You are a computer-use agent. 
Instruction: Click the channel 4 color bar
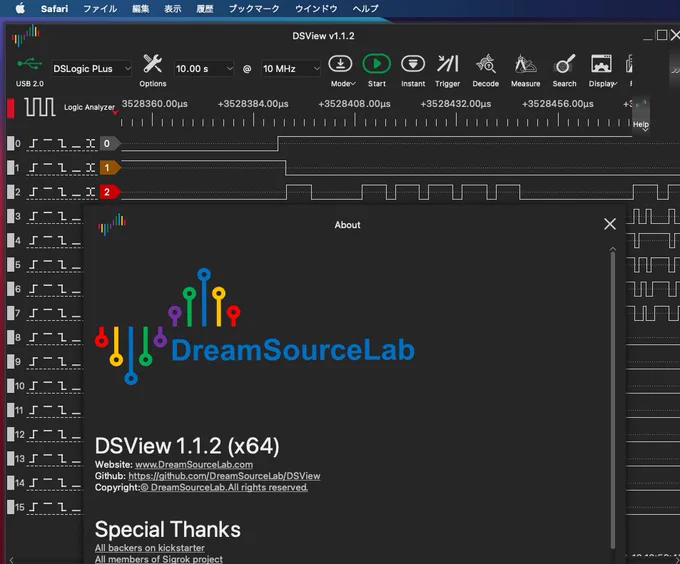pos(10,241)
